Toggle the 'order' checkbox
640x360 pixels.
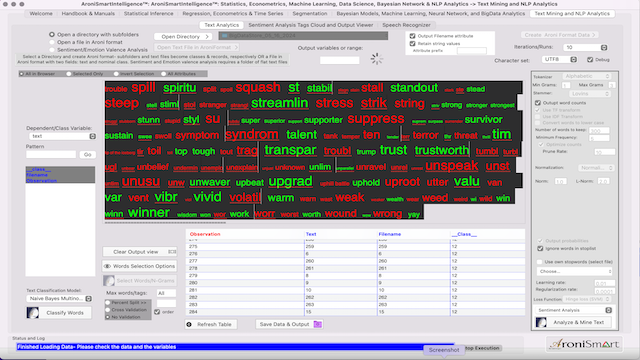pyautogui.click(x=157, y=312)
